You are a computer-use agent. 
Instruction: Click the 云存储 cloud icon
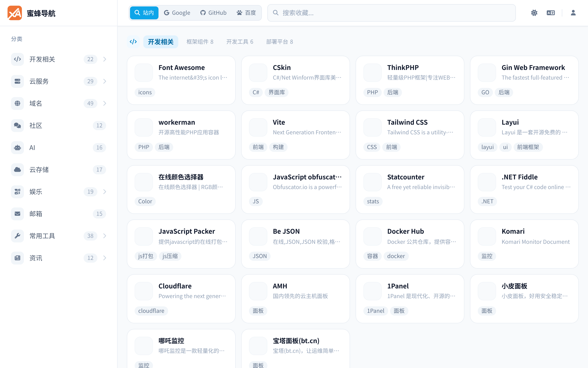click(x=17, y=170)
